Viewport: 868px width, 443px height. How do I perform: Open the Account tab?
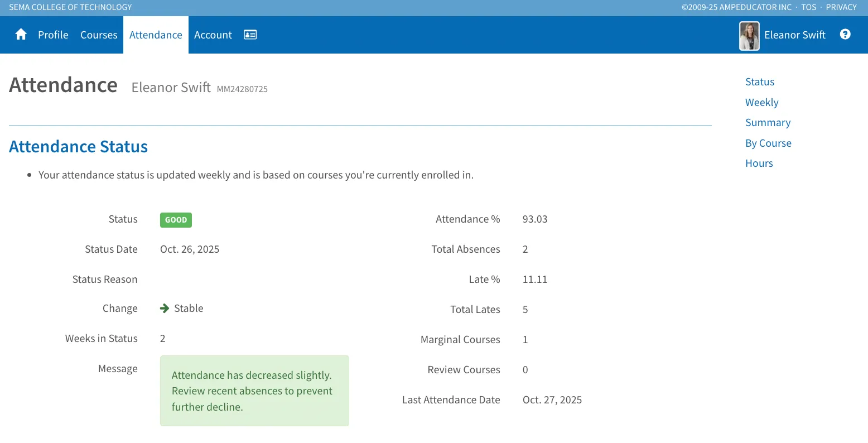click(213, 35)
